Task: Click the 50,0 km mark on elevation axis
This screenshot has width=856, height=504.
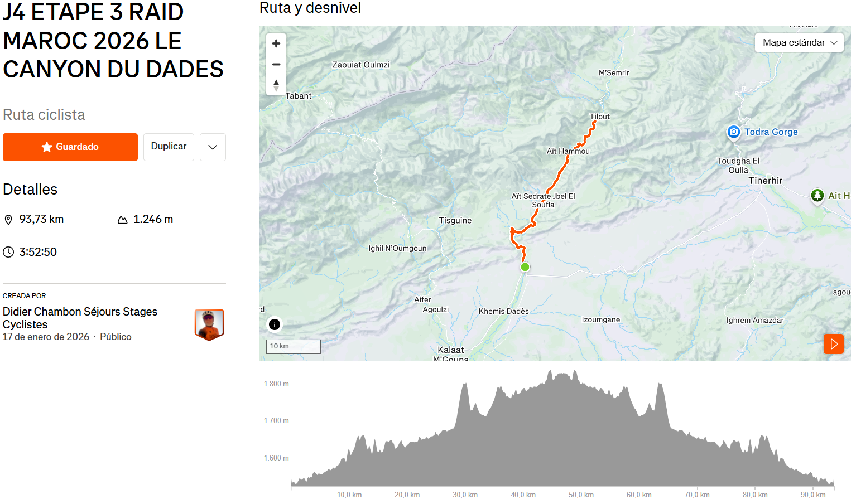Action: point(581,495)
